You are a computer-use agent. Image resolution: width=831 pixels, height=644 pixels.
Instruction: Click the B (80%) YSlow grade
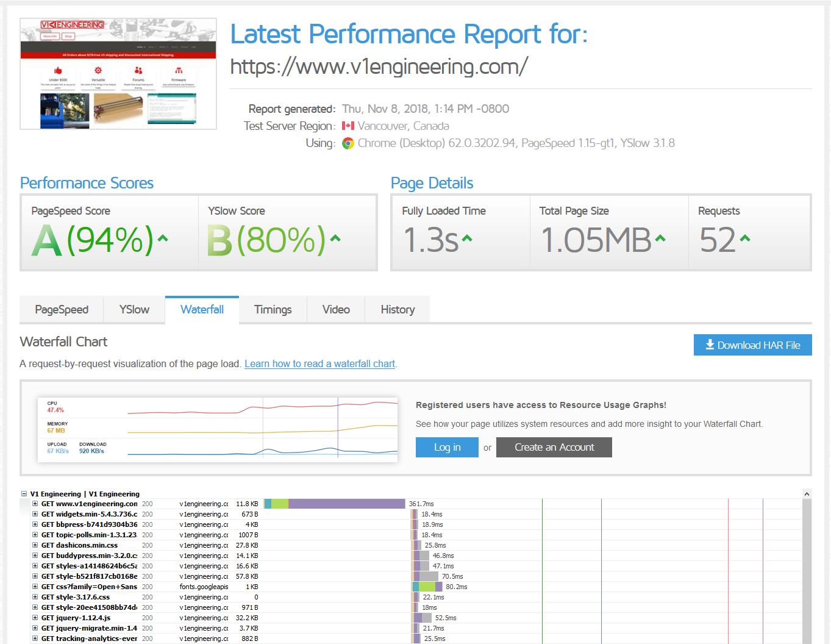point(267,240)
